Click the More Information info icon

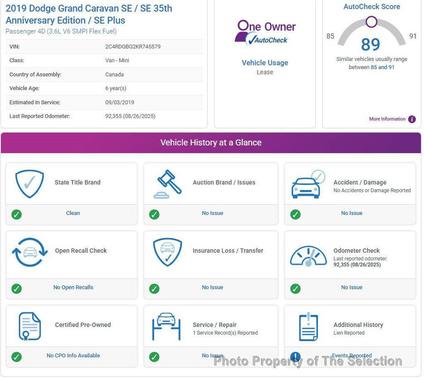click(412, 119)
